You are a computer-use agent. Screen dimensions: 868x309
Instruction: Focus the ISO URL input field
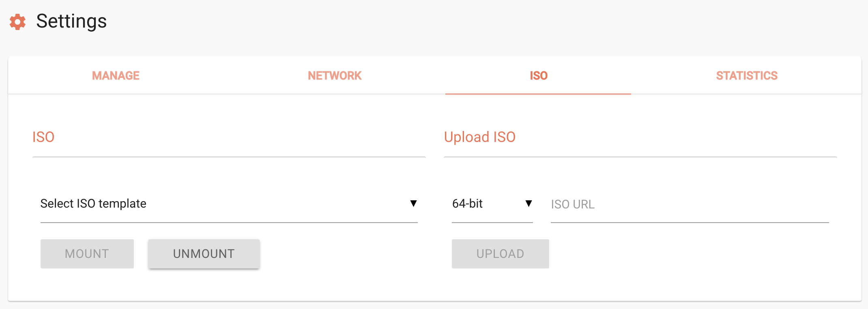coord(690,204)
